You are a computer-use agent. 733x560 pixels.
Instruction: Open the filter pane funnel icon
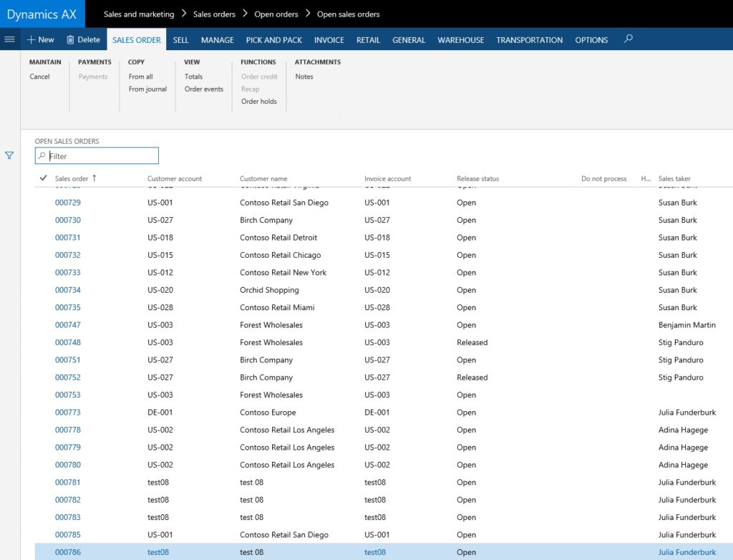pos(9,155)
